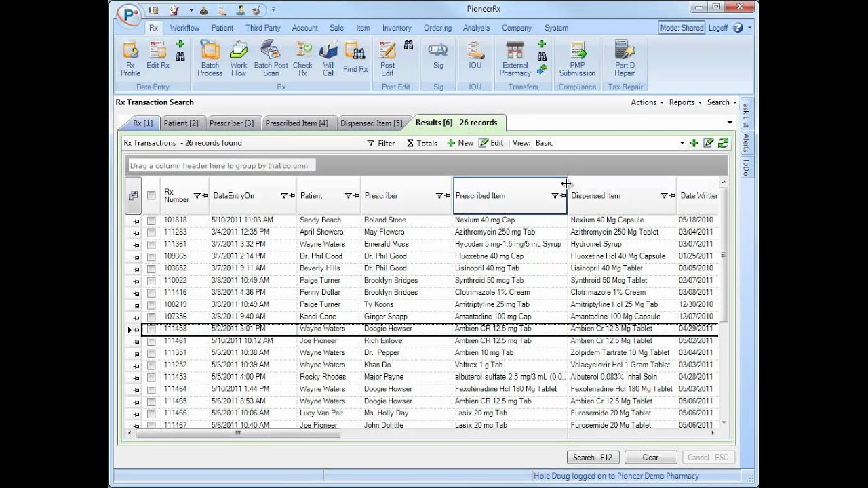Screen dimensions: 868x488
Task: Open the Find Rx search tool
Action: [x=355, y=58]
